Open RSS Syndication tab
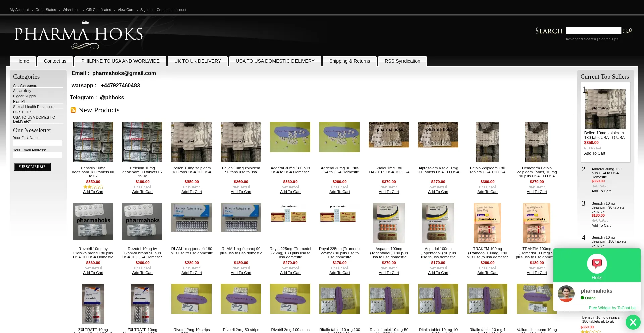 [x=402, y=61]
